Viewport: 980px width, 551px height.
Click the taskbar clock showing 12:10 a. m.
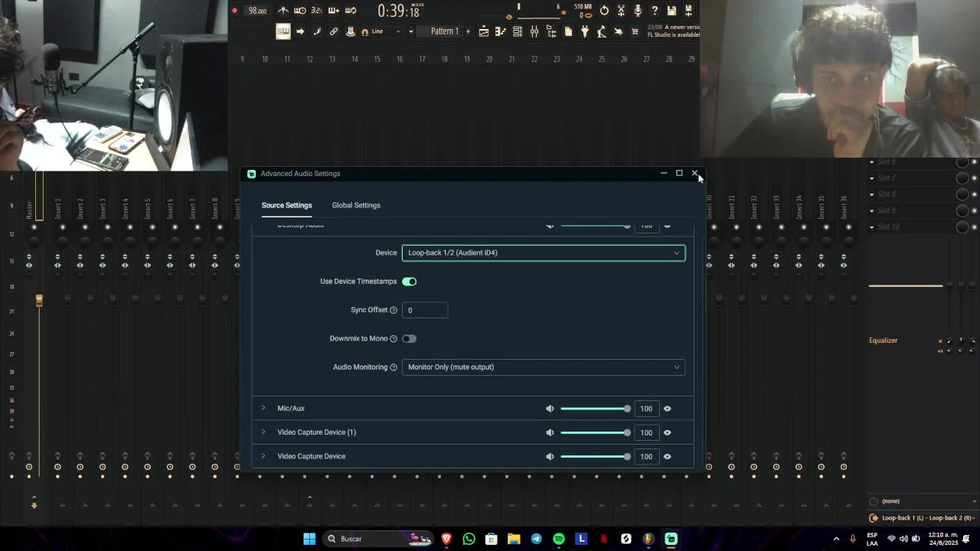[x=944, y=539]
